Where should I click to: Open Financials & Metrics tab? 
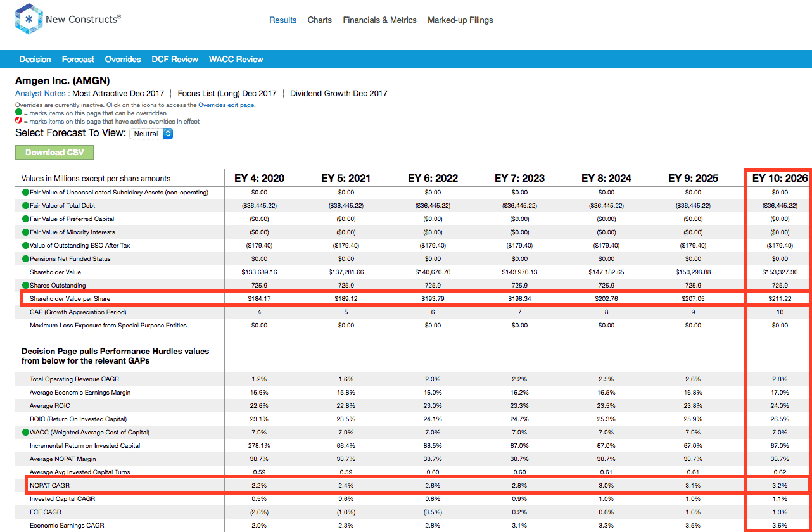pos(380,20)
